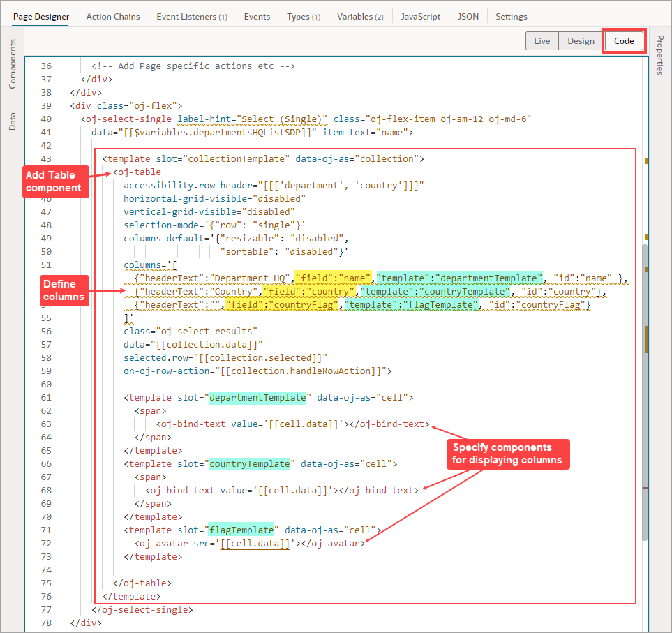672x633 pixels.
Task: Open the Action Chains tab
Action: click(x=113, y=16)
